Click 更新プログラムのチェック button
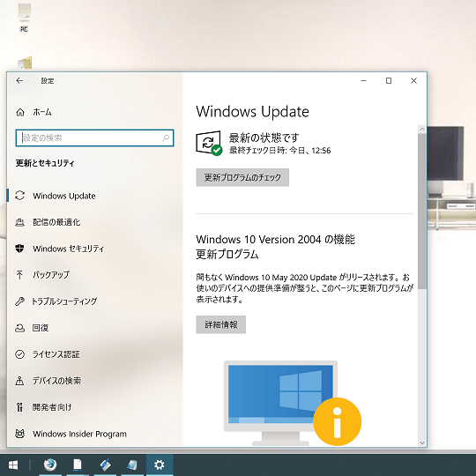The width and height of the screenshot is (476, 476). (x=242, y=177)
